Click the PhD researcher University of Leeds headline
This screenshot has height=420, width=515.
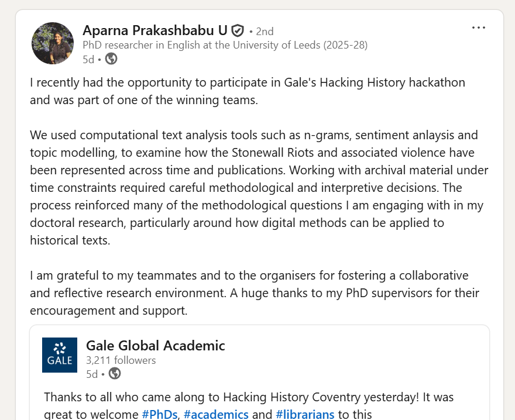point(225,44)
